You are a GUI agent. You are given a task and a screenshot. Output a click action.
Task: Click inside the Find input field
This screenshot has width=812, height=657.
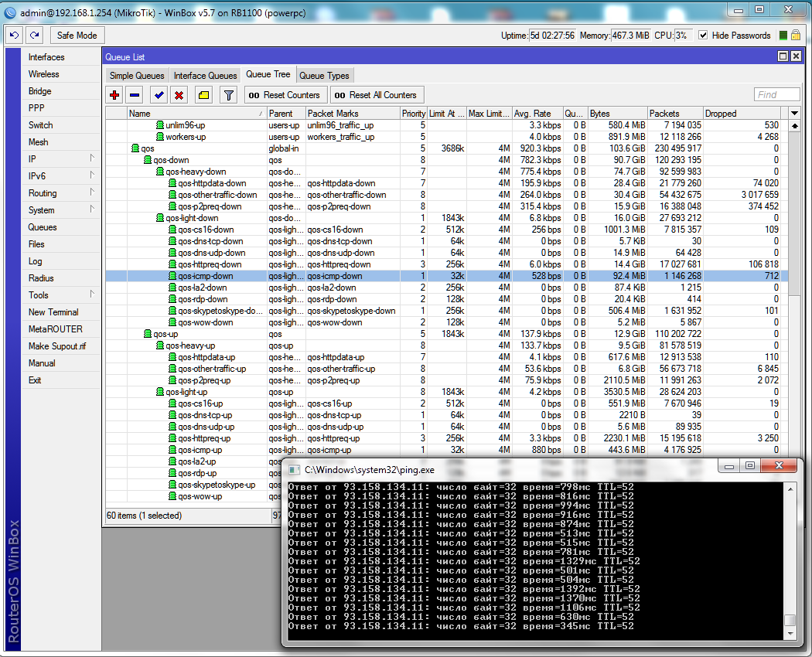pos(777,94)
